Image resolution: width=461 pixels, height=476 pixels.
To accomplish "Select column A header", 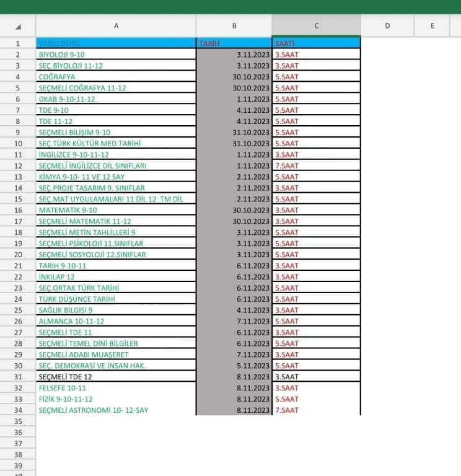I will (x=116, y=26).
